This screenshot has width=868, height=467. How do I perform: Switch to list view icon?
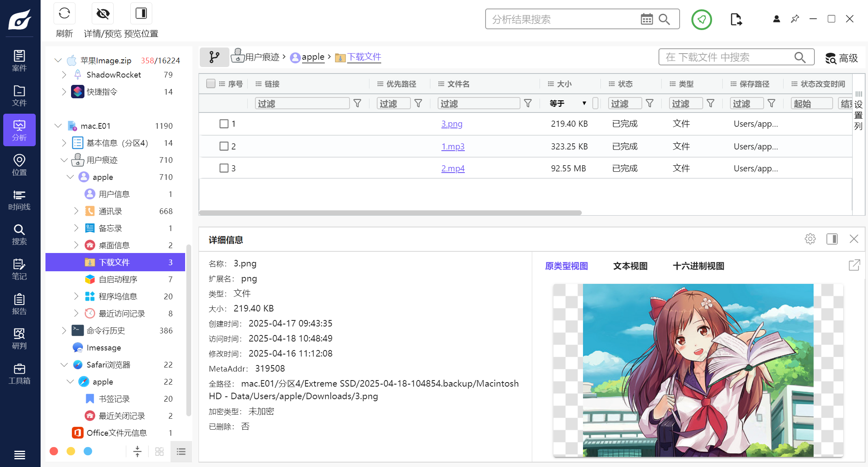181,452
